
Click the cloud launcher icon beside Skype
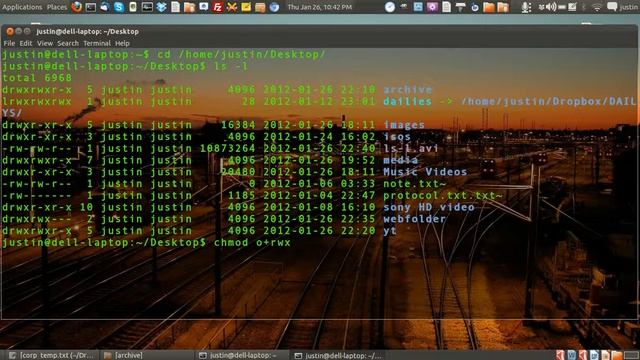click(x=104, y=7)
